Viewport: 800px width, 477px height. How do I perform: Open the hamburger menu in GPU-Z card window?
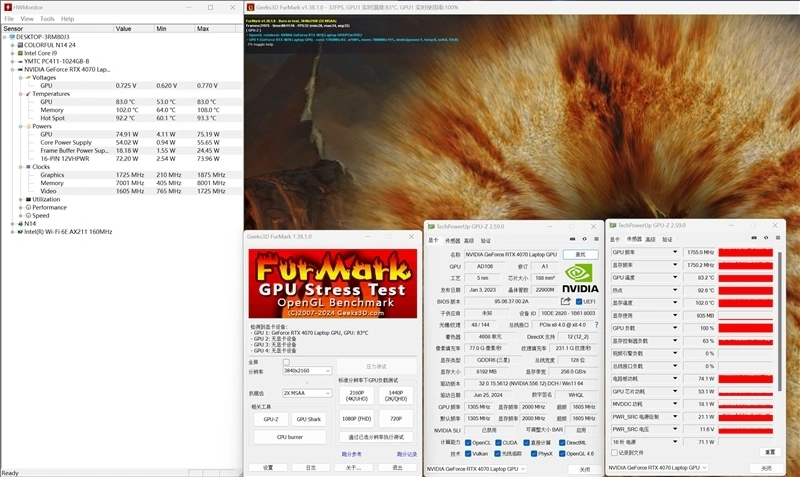(x=596, y=239)
